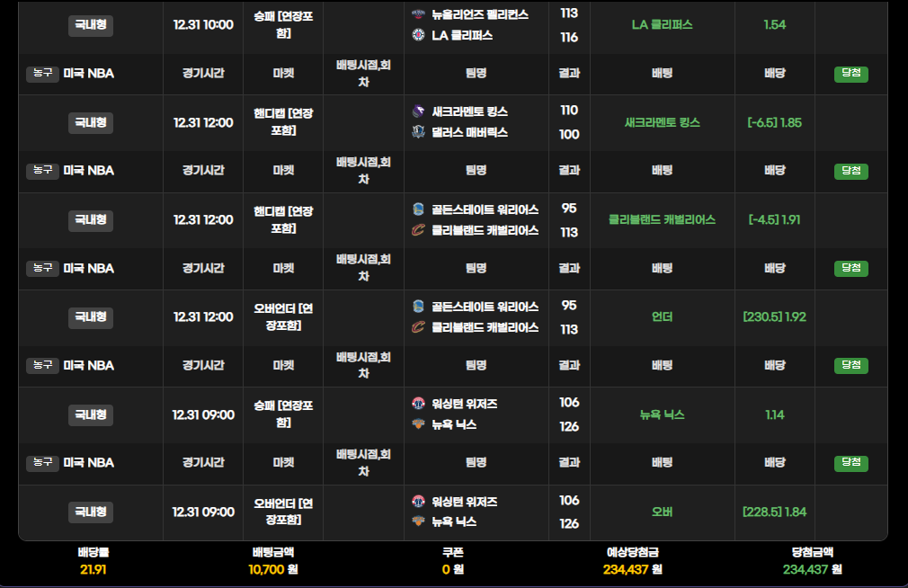Screen dimensions: 908x588
Task: Click the LA Clippers team logo
Action: [418, 35]
